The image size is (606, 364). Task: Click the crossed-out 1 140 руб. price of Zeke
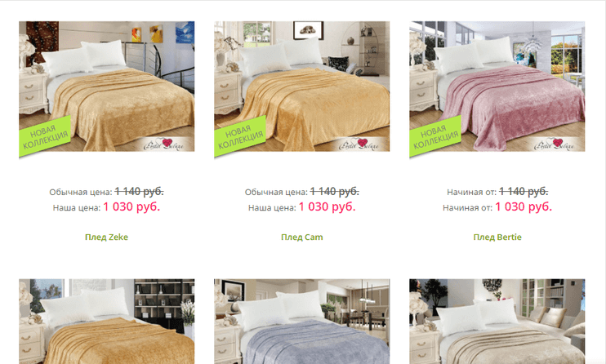click(139, 191)
